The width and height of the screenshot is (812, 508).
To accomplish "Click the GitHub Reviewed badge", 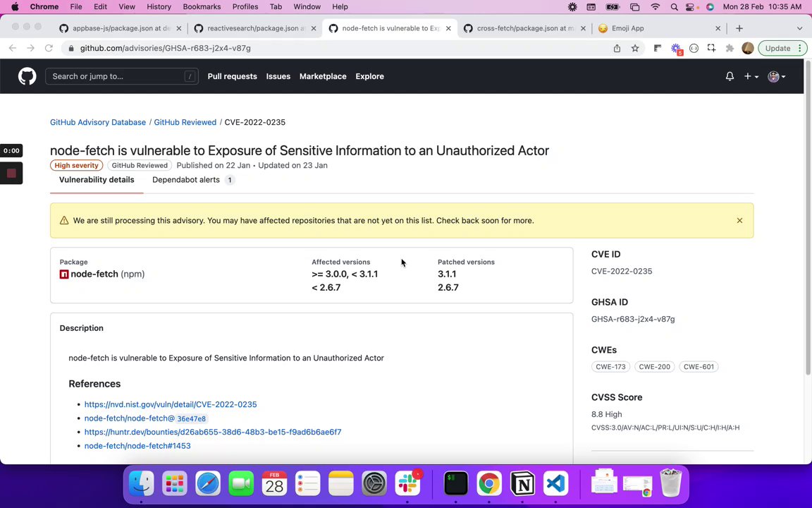I will (140, 165).
